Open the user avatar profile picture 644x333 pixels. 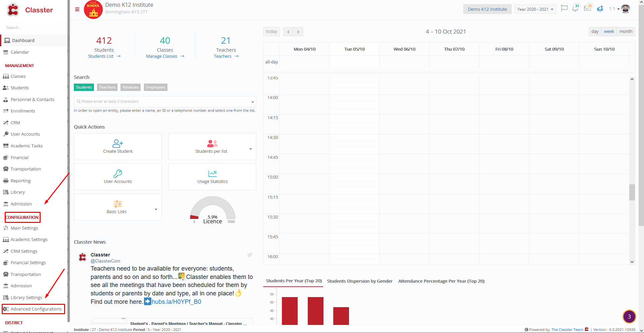[626, 9]
